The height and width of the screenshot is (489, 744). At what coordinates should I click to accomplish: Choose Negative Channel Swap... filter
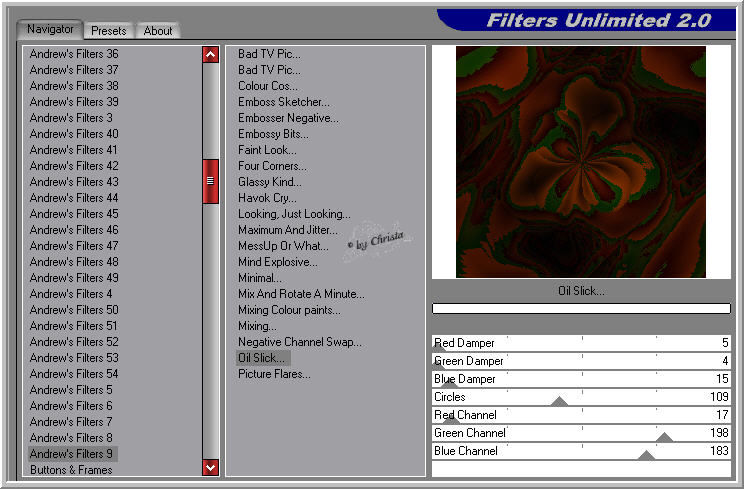300,342
